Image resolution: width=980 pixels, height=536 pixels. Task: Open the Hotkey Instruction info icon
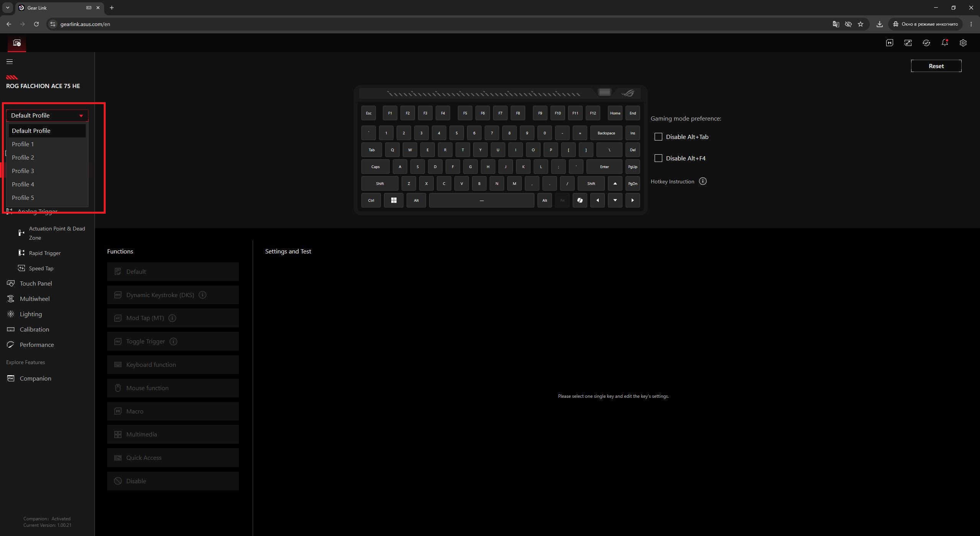point(703,181)
